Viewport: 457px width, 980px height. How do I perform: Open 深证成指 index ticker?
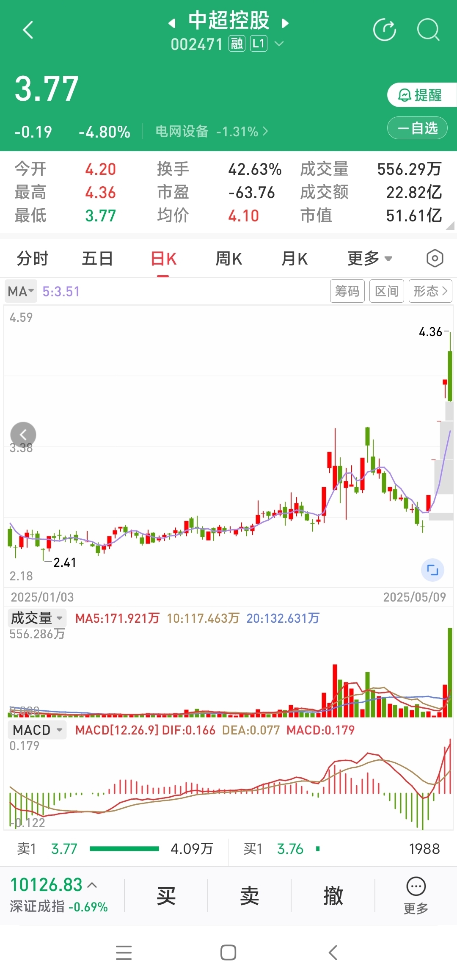[x=59, y=894]
